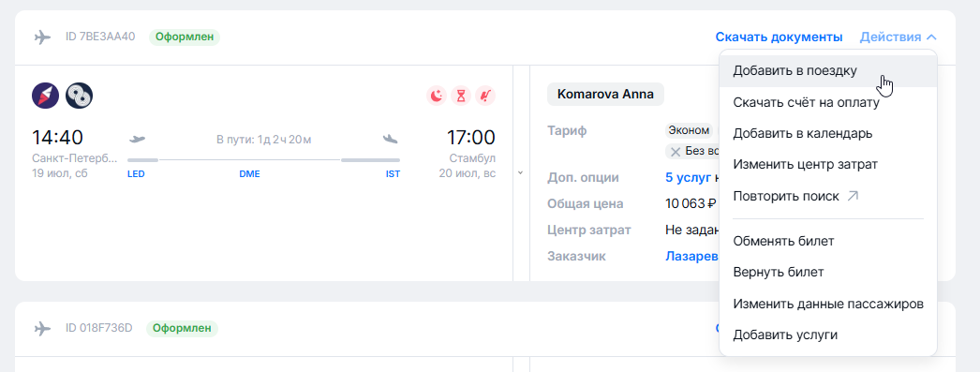Click 'В пути: 1д 2ч 20м' duration
This screenshot has width=980, height=372.
[264, 140]
